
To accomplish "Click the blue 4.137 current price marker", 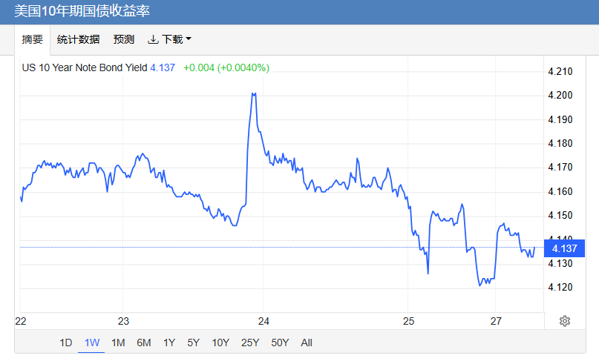I will pos(564,248).
